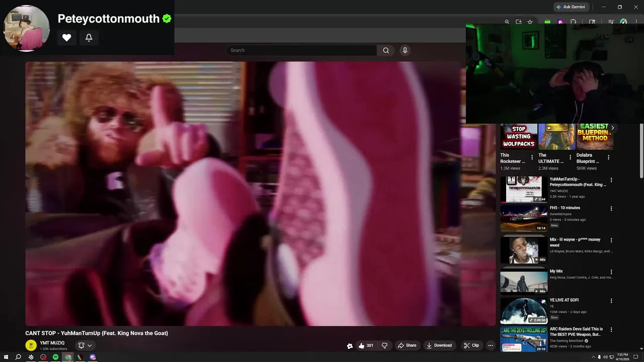Open the Peteycottonmouth profile picture
Image resolution: width=644 pixels, height=362 pixels.
(27, 28)
